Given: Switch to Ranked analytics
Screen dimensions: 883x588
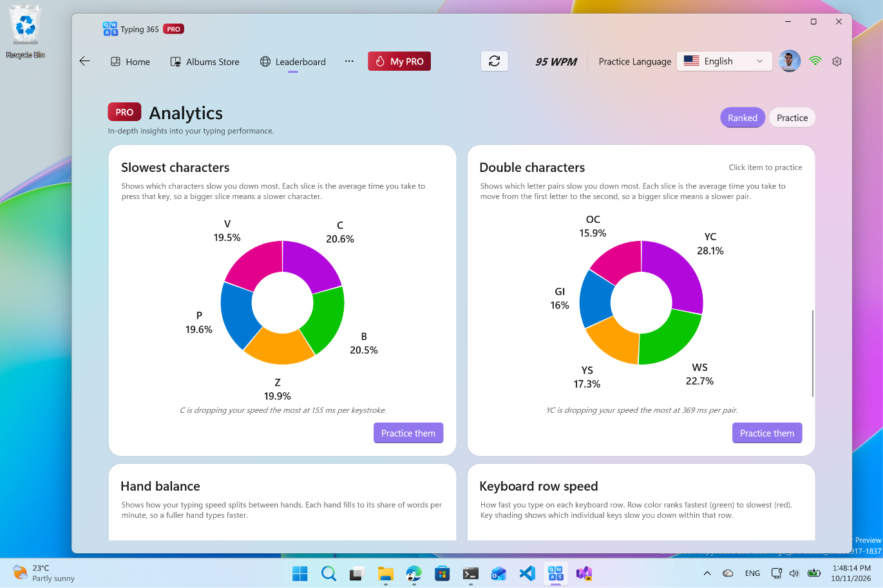Looking at the screenshot, I should pos(743,118).
